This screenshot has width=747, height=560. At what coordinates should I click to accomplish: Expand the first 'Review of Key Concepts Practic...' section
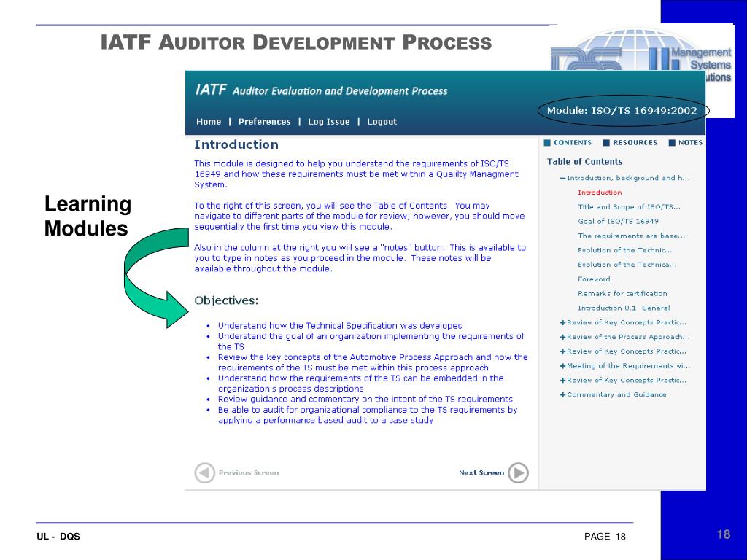click(563, 322)
